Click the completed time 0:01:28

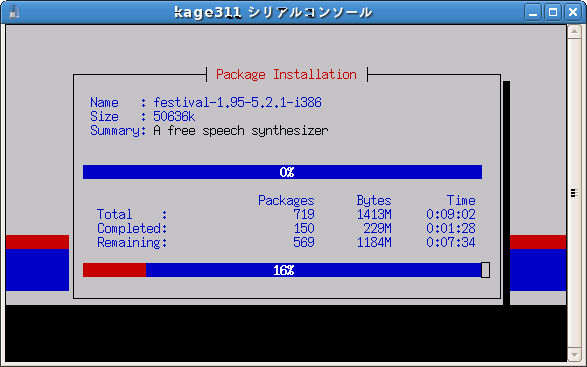(451, 228)
